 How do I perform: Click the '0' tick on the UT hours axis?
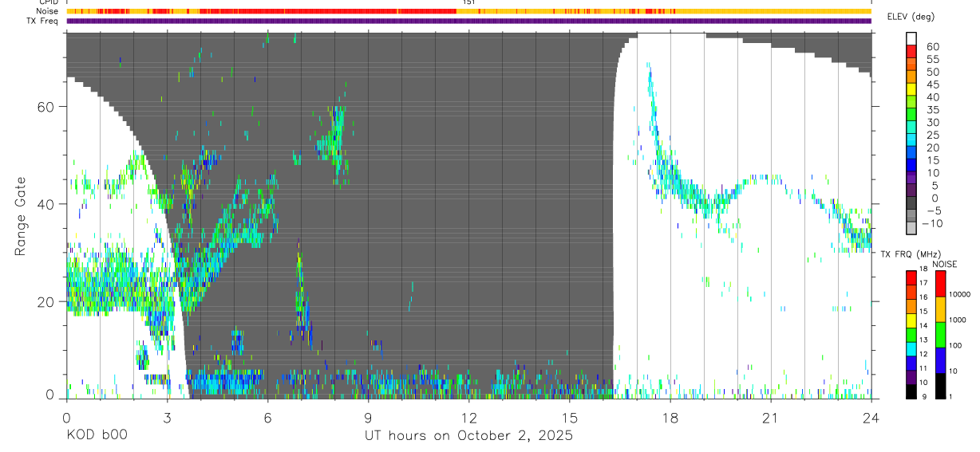point(66,418)
